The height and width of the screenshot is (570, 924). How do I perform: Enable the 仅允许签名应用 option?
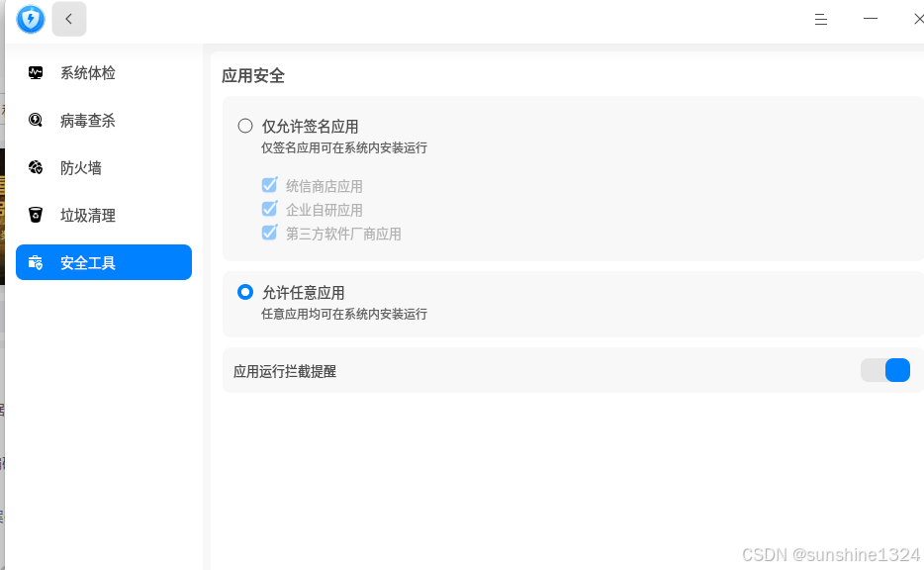245,126
